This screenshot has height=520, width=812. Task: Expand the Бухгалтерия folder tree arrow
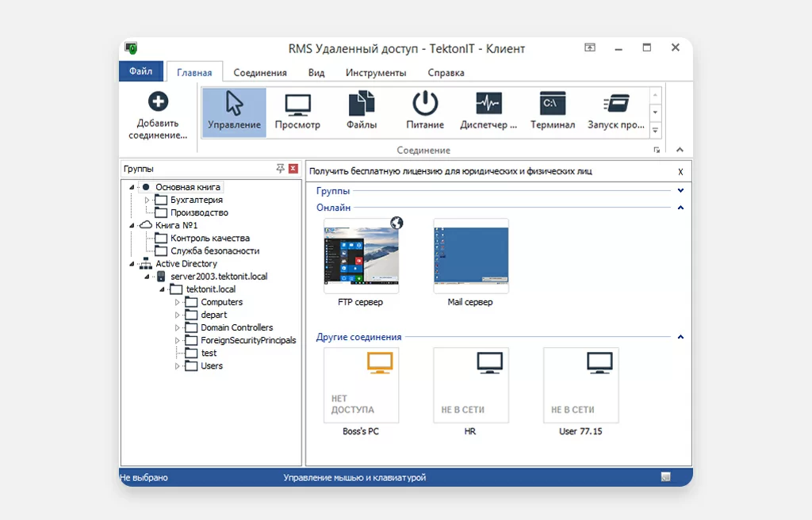(147, 201)
